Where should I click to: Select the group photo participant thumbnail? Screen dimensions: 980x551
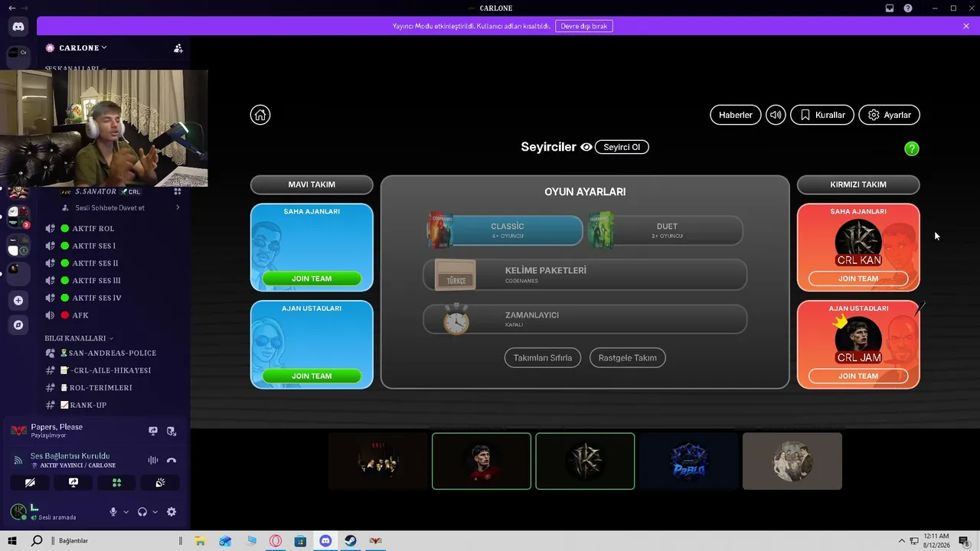tap(792, 461)
